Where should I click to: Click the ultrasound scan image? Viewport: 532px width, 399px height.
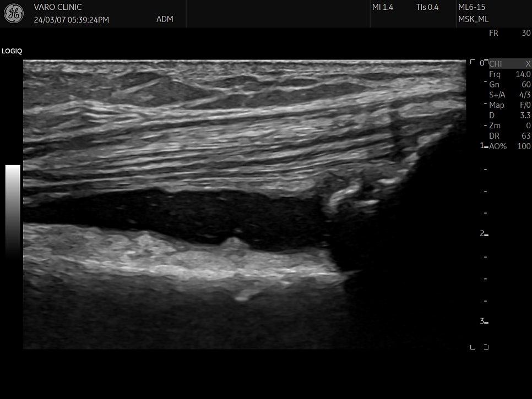point(245,204)
